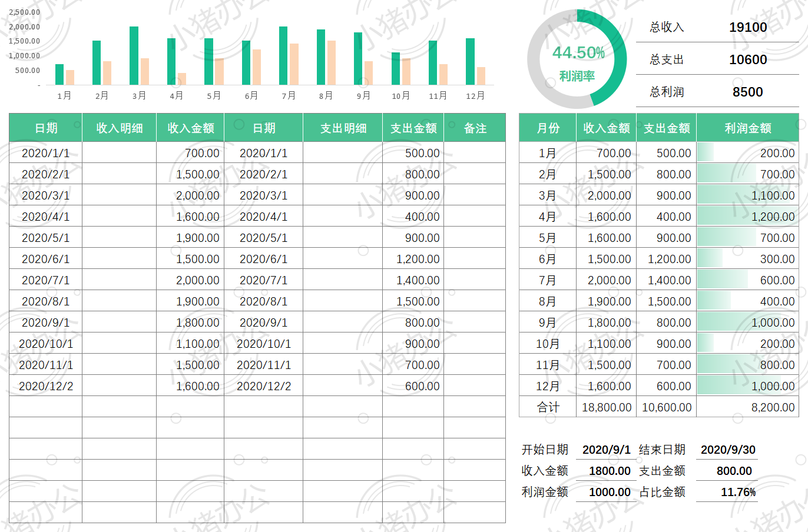
Task: Select the 8月 expense cell 1,500.00 in monthly table
Action: pyautogui.click(x=667, y=301)
